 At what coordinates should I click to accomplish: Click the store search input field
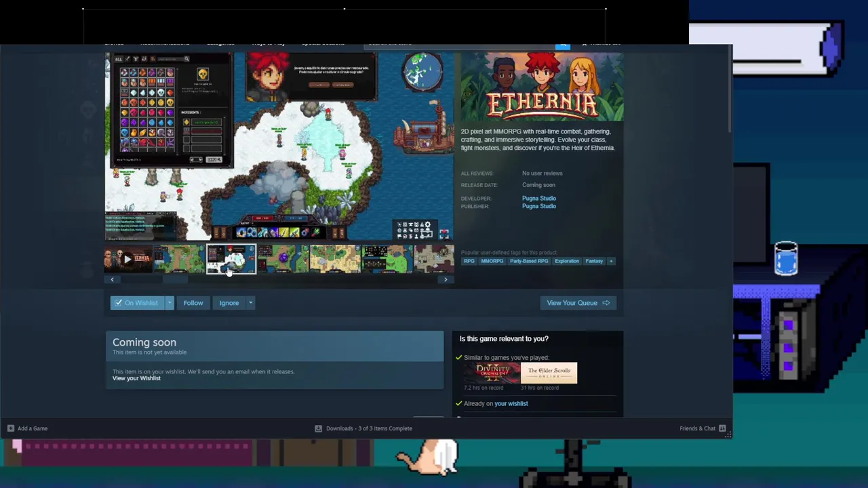pyautogui.click(x=460, y=46)
